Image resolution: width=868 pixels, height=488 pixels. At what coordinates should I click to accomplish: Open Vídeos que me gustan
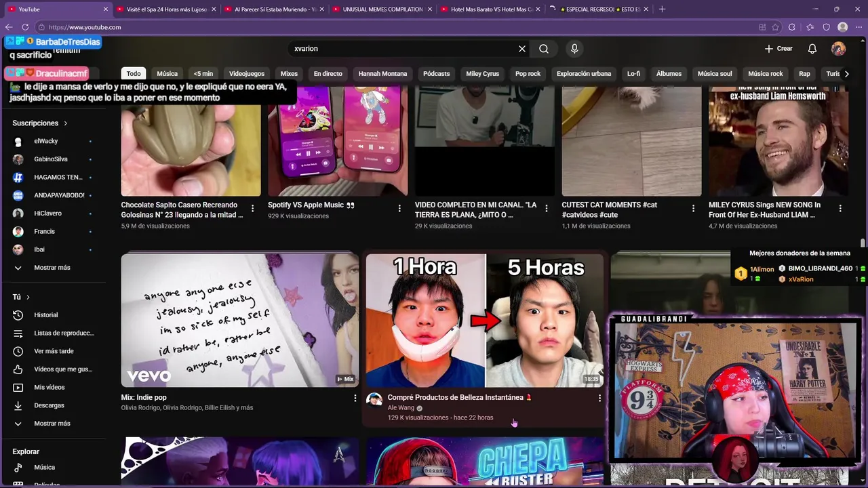pos(53,369)
